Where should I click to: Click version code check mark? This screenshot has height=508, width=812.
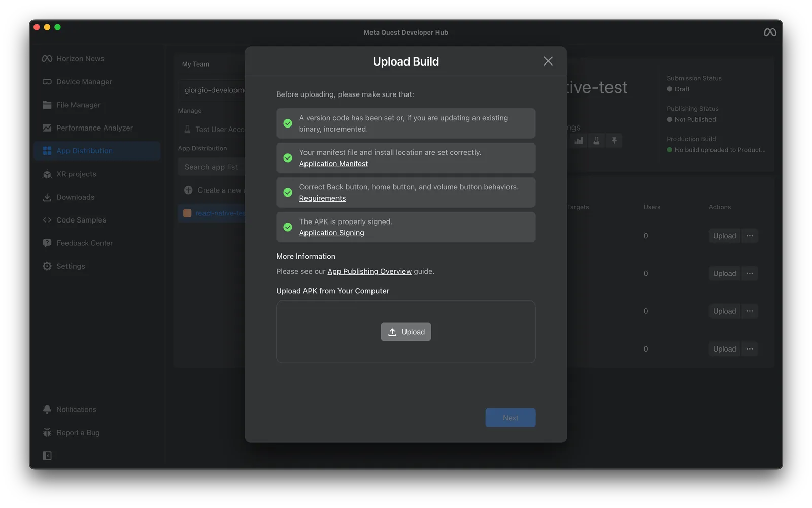click(x=288, y=123)
